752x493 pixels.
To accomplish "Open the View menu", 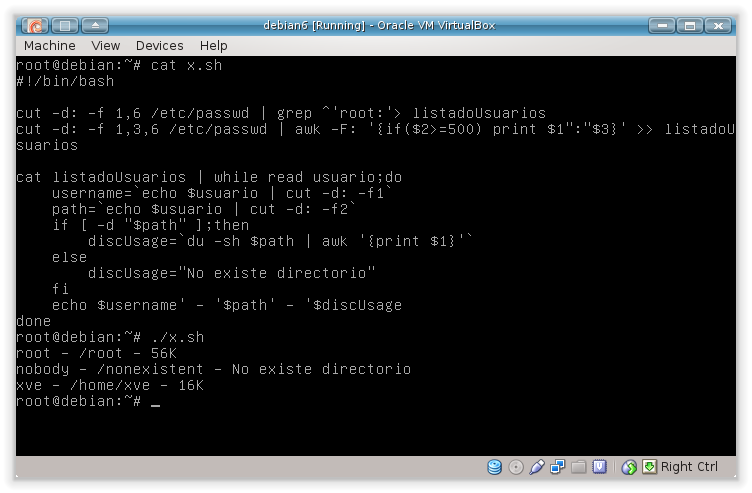I will (105, 45).
